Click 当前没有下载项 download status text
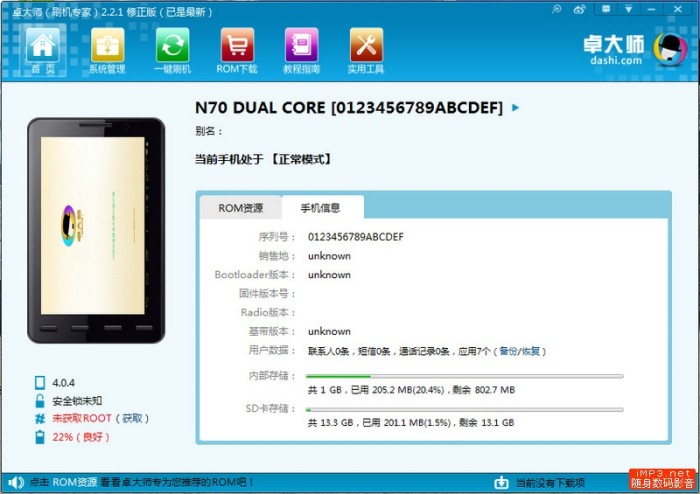 pos(550,482)
